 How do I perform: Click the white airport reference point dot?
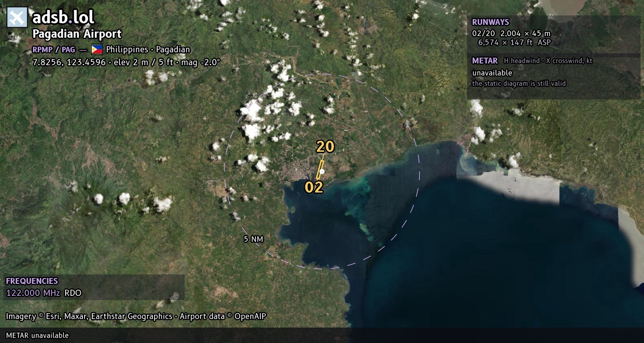(322, 171)
